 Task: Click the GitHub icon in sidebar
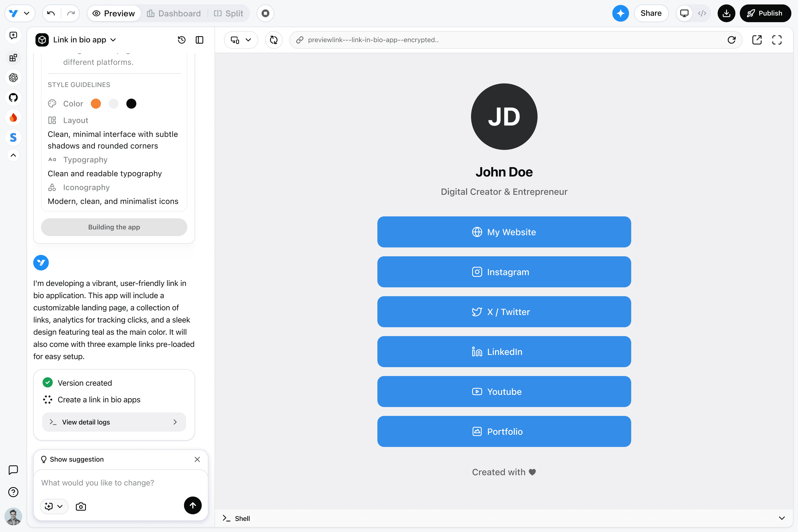tap(13, 98)
